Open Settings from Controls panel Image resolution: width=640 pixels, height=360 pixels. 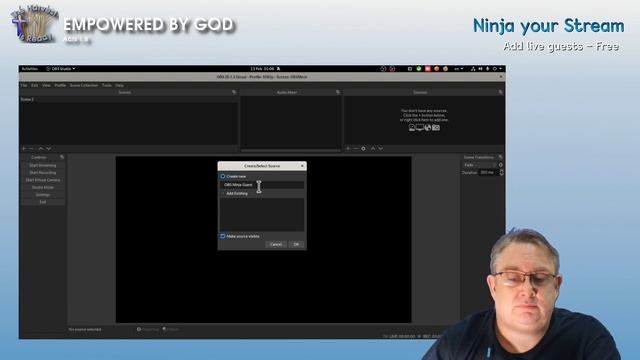click(x=43, y=195)
